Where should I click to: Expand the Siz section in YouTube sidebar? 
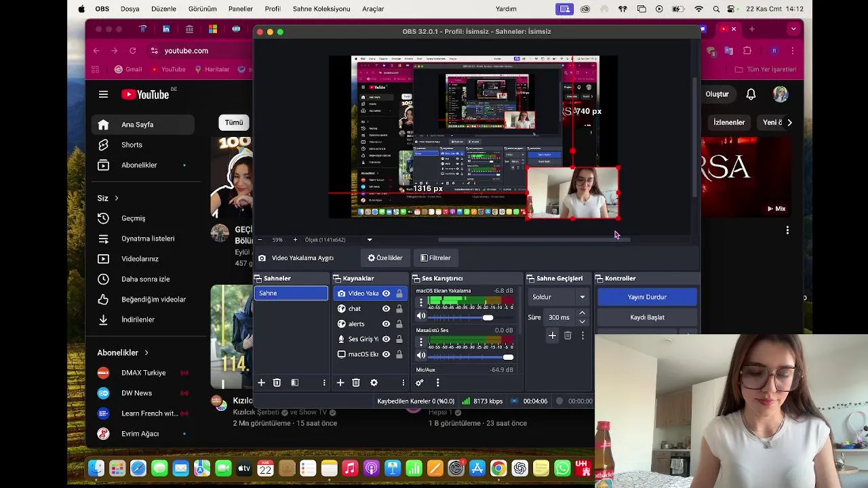[x=108, y=198]
